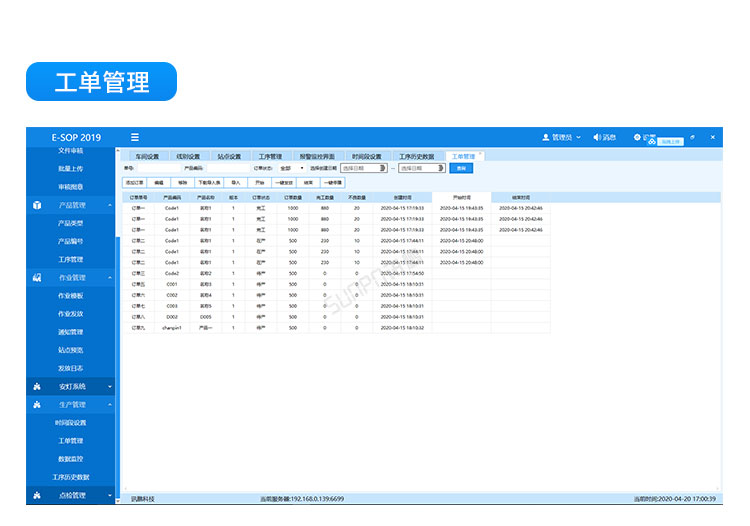
Task: Click the 安灯系统 sidebar icon
Action: point(37,386)
